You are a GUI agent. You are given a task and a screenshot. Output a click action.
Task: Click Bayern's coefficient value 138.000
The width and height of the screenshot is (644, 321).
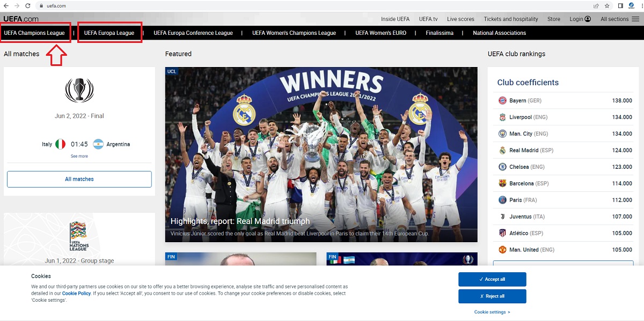point(622,101)
